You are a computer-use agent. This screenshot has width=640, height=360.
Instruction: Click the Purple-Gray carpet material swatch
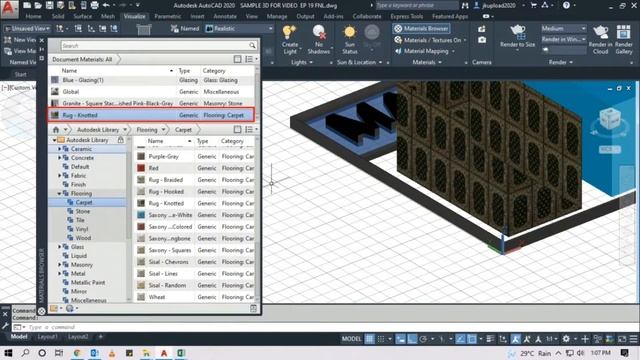click(x=141, y=156)
